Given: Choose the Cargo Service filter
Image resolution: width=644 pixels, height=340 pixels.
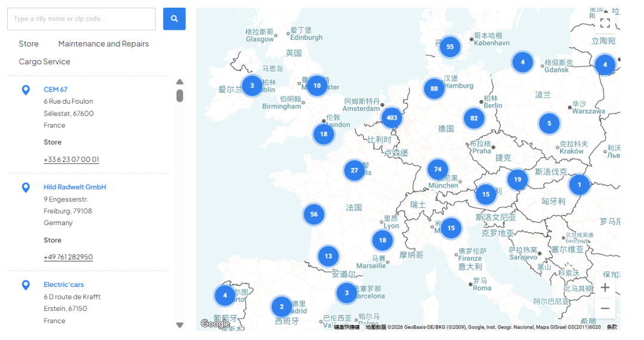Looking at the screenshot, I should click(44, 62).
